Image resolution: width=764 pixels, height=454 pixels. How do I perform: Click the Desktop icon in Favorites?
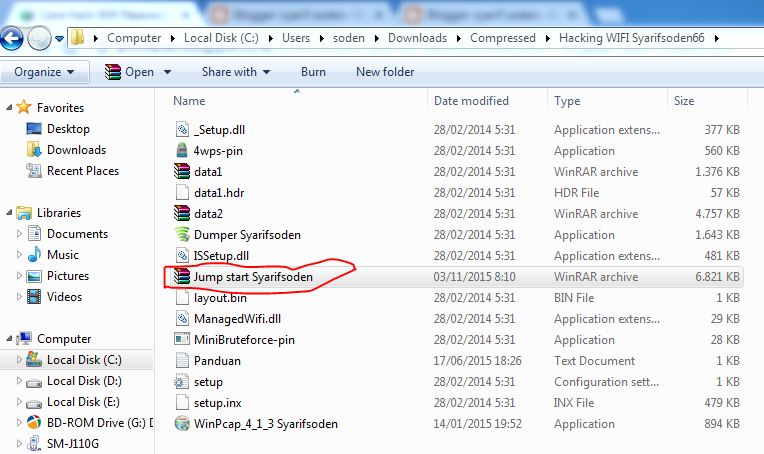34,129
